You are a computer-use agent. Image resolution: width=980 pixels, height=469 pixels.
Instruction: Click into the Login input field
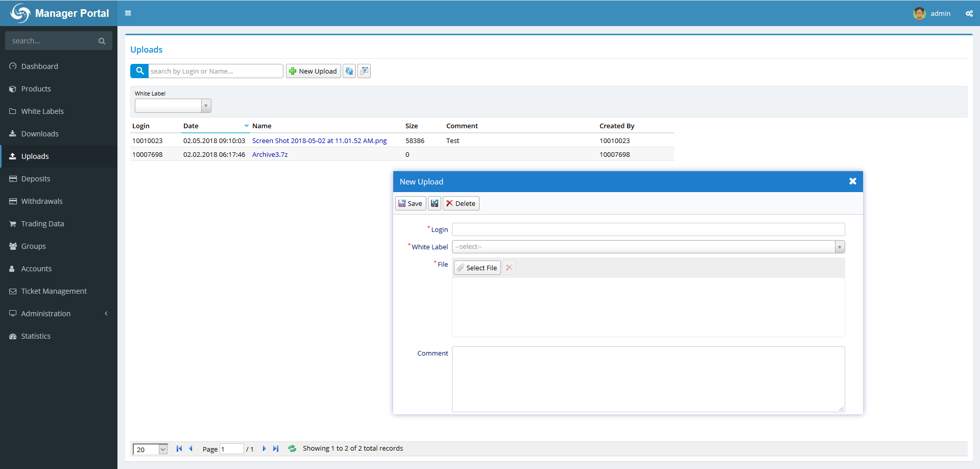(648, 229)
